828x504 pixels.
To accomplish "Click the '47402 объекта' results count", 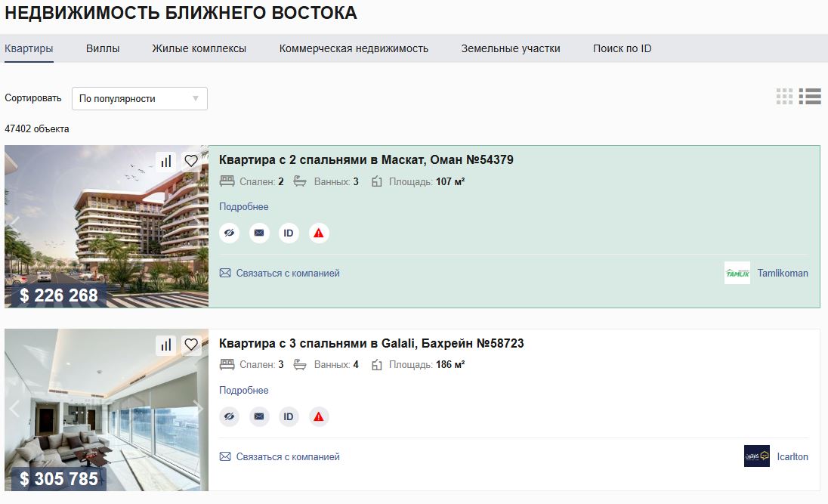I will coord(37,129).
